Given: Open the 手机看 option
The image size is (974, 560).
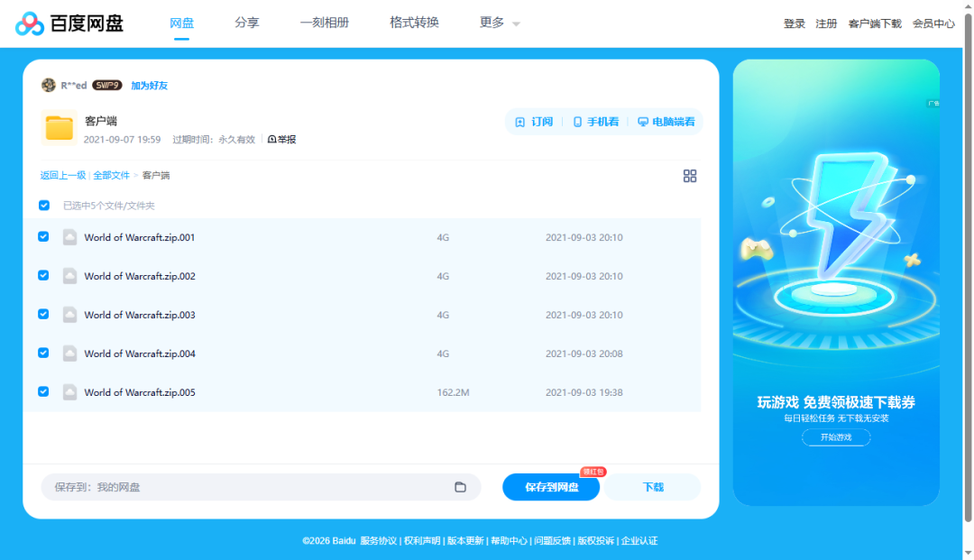Looking at the screenshot, I should click(596, 122).
